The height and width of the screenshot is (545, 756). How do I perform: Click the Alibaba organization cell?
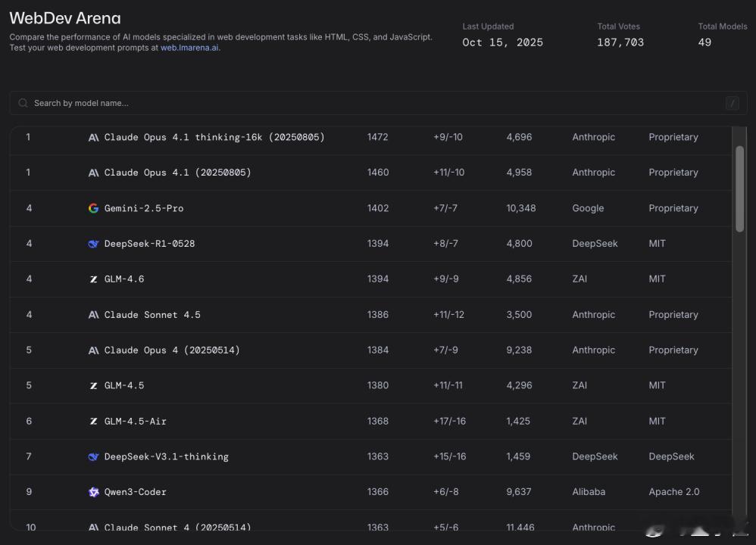click(x=589, y=492)
